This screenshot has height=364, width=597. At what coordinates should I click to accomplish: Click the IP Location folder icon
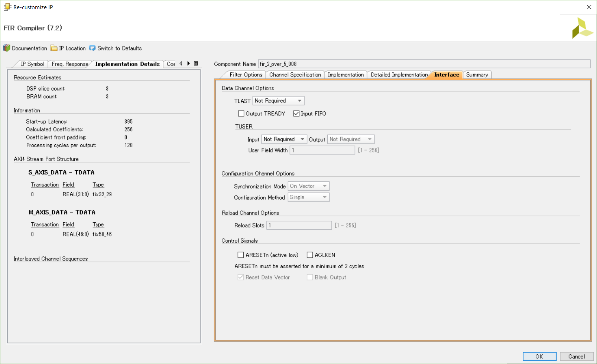[x=54, y=48]
